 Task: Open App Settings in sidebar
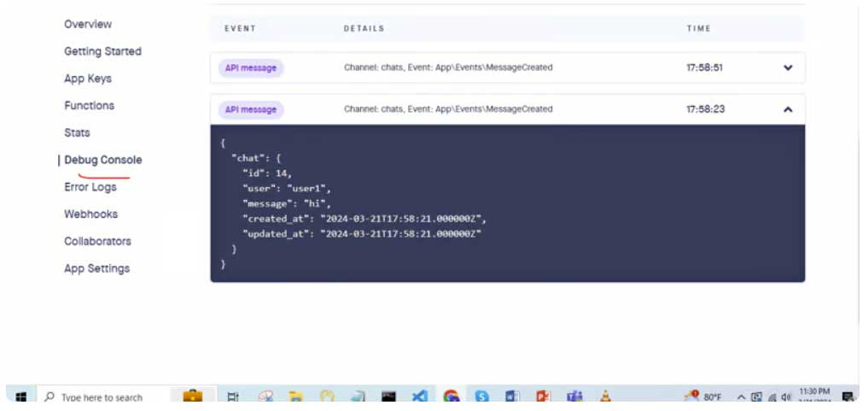(96, 268)
